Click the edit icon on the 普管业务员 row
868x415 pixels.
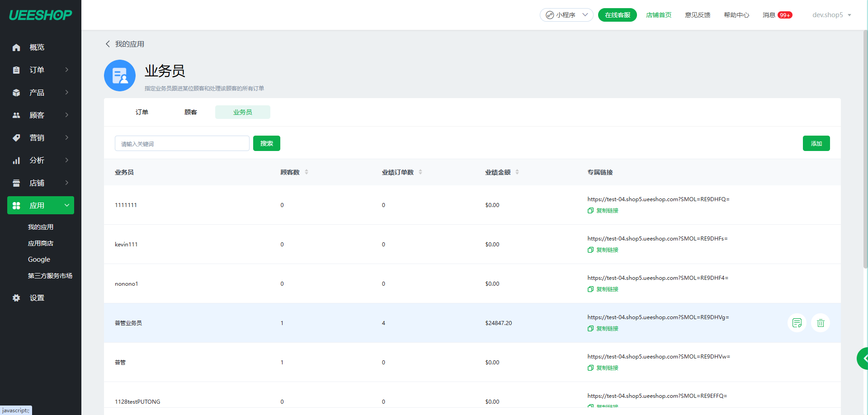[x=797, y=323]
